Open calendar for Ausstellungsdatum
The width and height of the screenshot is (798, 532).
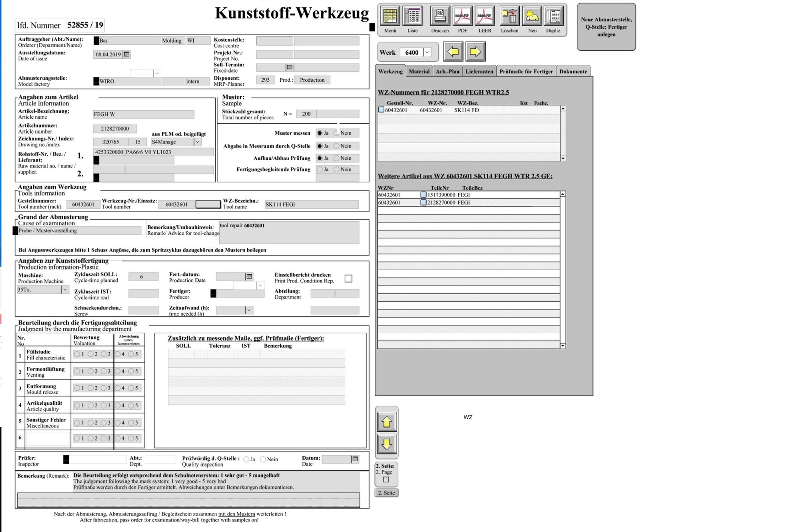pyautogui.click(x=126, y=54)
